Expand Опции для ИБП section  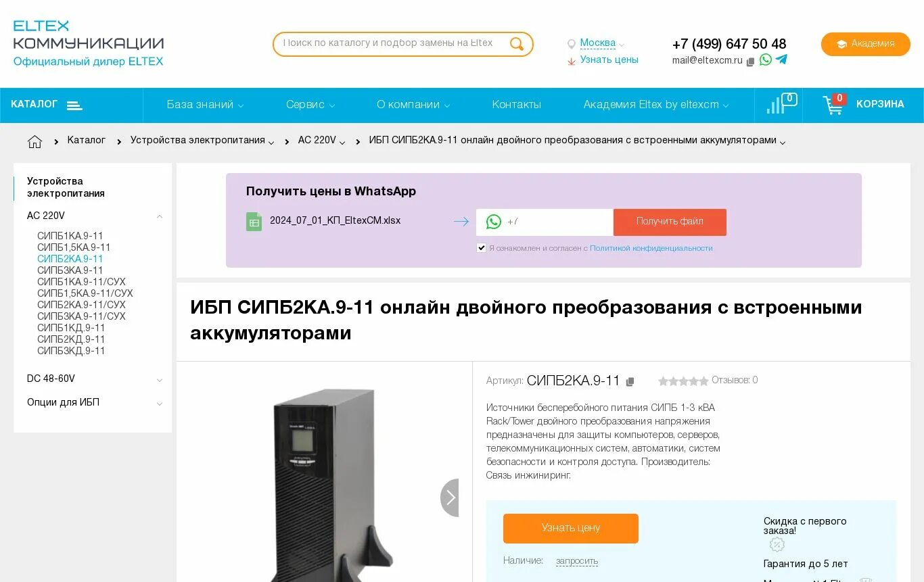pos(160,404)
